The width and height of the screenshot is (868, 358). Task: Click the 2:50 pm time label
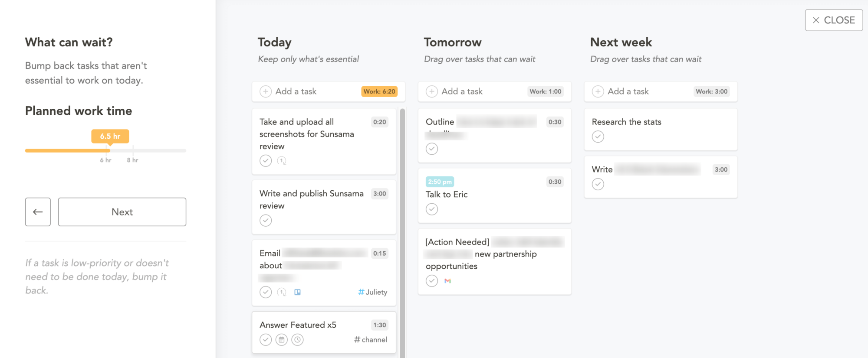(440, 182)
